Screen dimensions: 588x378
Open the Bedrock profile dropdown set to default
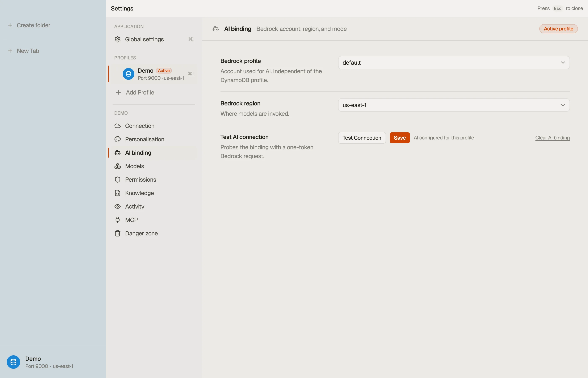(x=454, y=63)
